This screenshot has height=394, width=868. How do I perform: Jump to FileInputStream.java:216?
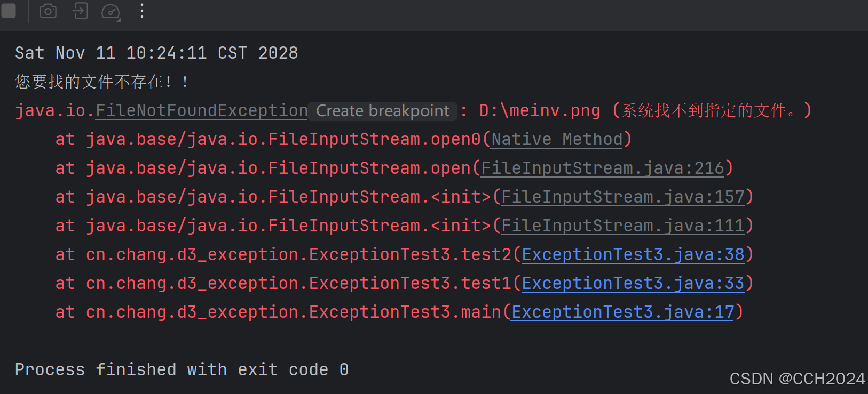click(603, 167)
